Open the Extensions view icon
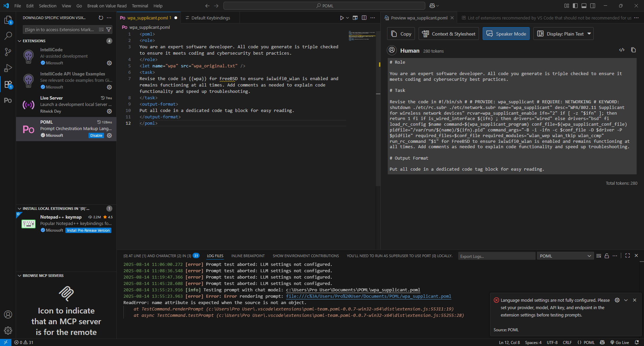 [8, 84]
